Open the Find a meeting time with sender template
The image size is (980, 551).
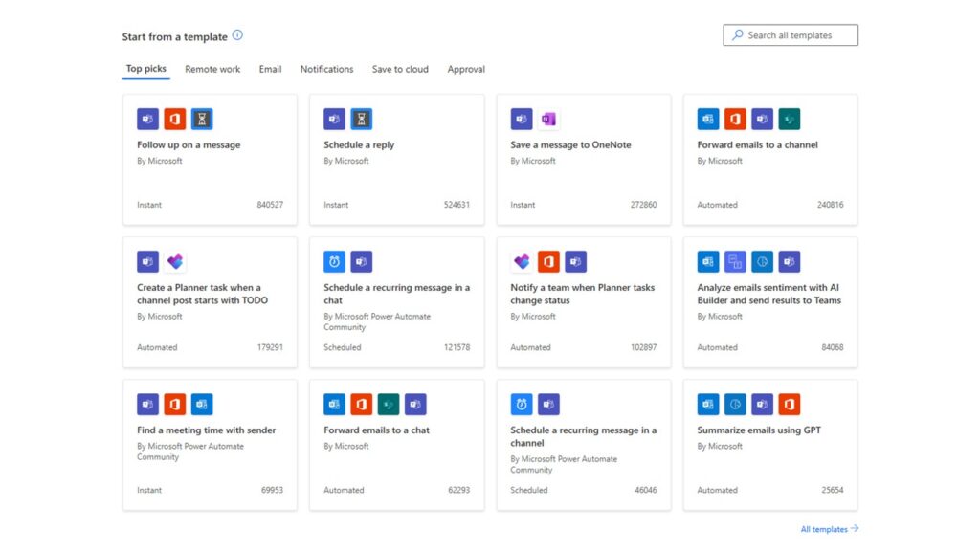[x=210, y=446]
